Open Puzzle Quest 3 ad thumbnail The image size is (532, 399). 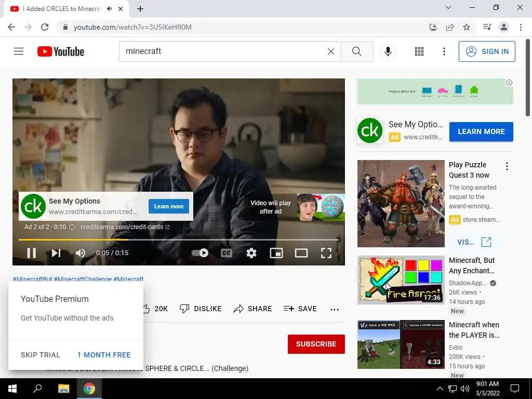pyautogui.click(x=401, y=204)
